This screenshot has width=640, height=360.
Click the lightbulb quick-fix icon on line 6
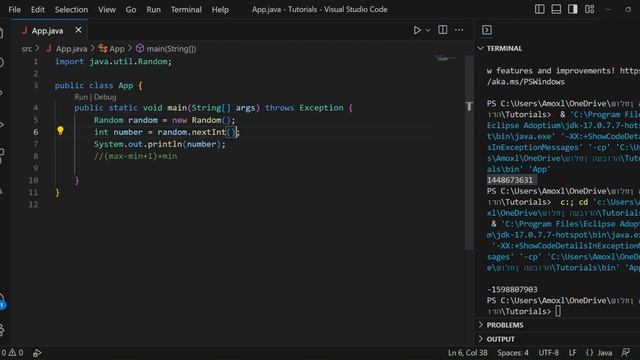pos(60,131)
